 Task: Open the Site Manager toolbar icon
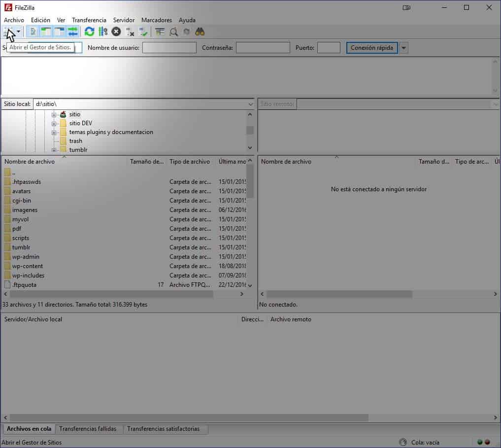[x=9, y=32]
